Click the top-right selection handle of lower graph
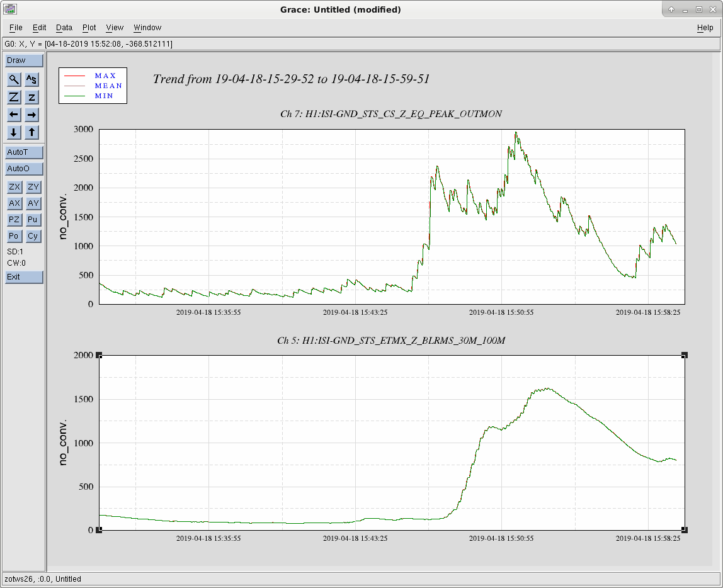Screen dimensions: 723x588 [x=685, y=355]
